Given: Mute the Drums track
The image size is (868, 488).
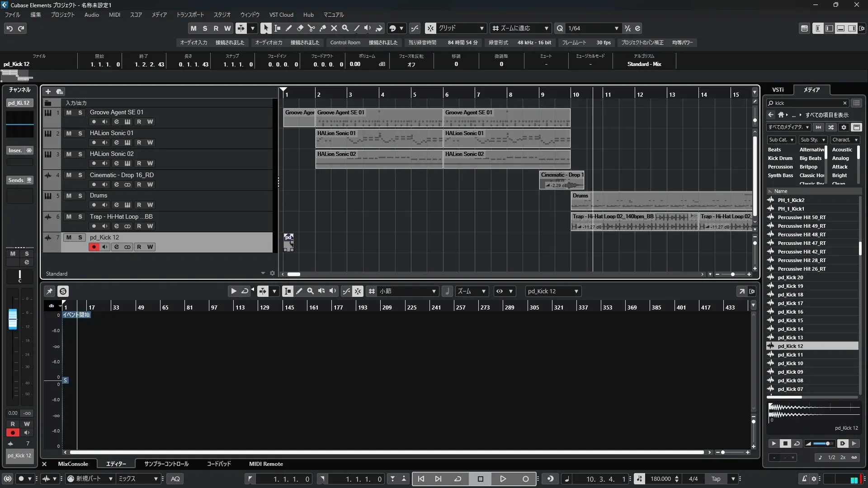Looking at the screenshot, I should (x=69, y=196).
